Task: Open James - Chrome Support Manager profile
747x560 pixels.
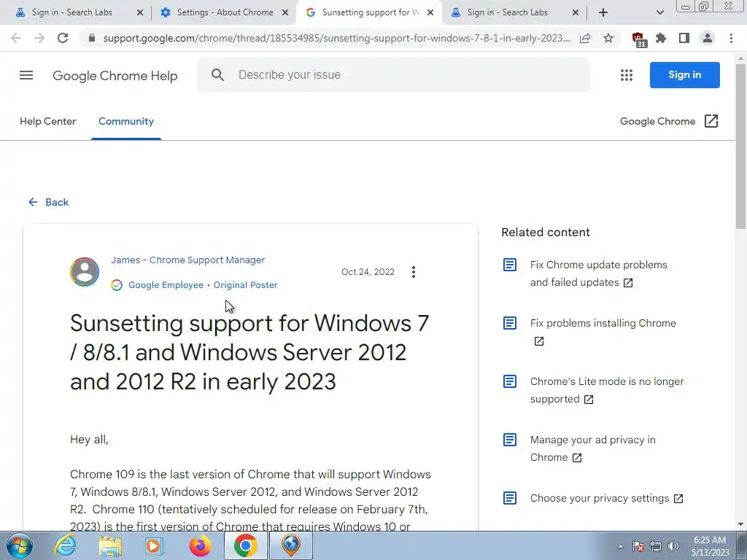Action: click(x=187, y=260)
